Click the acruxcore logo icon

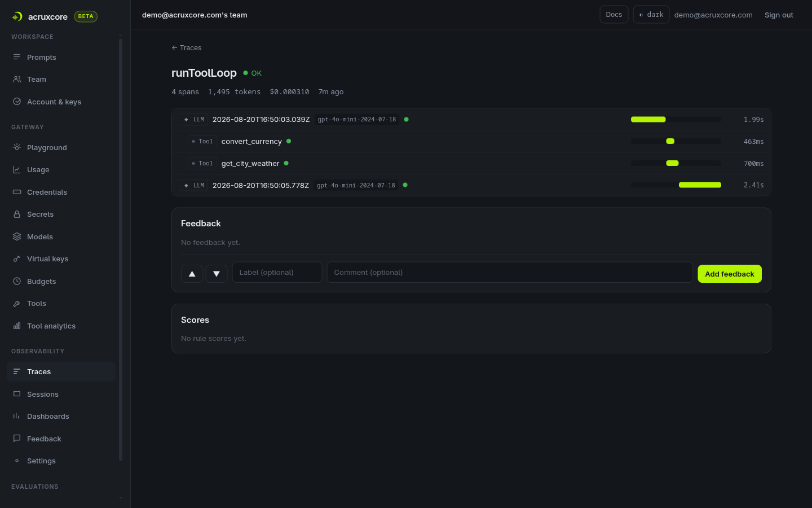click(17, 17)
